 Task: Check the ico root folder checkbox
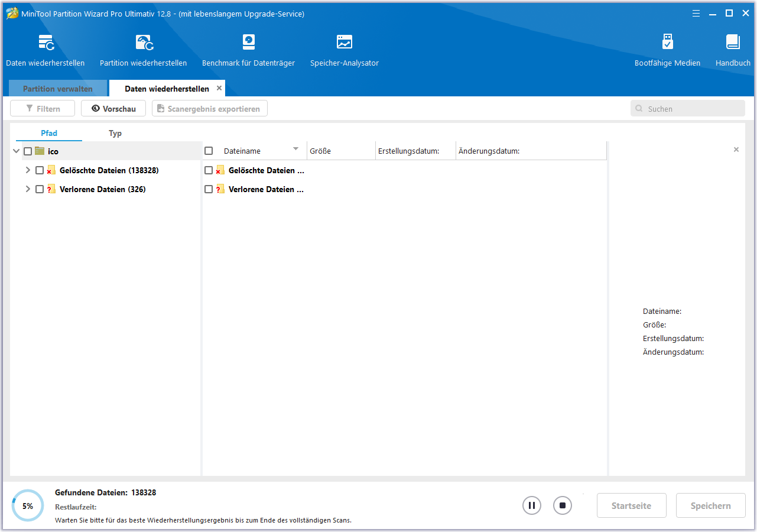[28, 151]
